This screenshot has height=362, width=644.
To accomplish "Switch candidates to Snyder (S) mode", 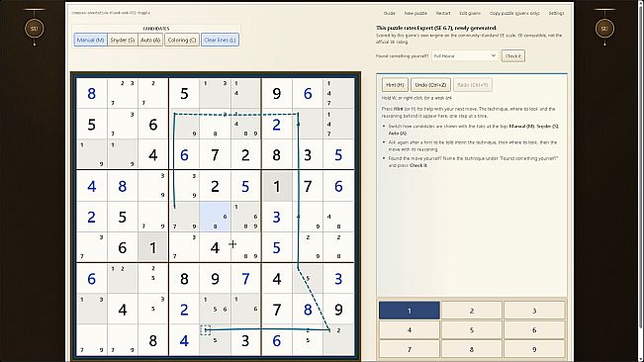I will click(x=123, y=40).
